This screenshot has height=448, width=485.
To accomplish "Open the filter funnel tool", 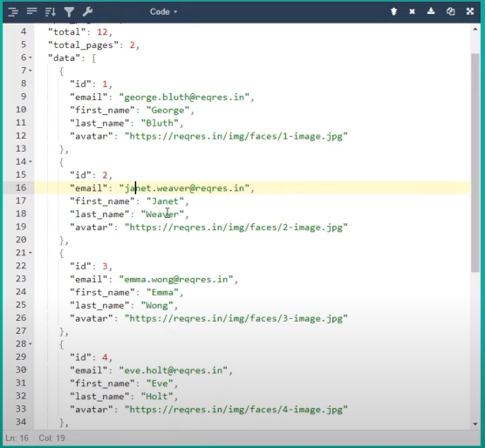I will point(69,11).
